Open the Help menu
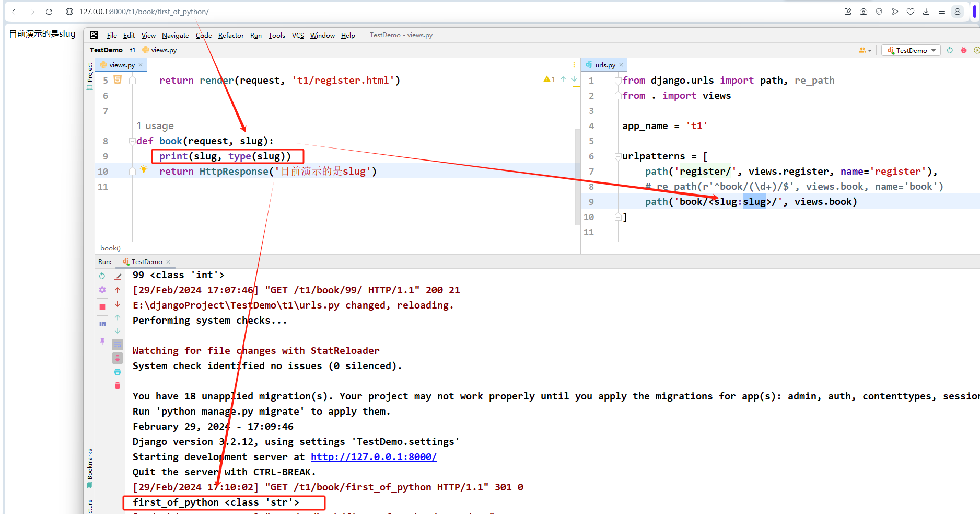The image size is (980, 514). pyautogui.click(x=348, y=36)
